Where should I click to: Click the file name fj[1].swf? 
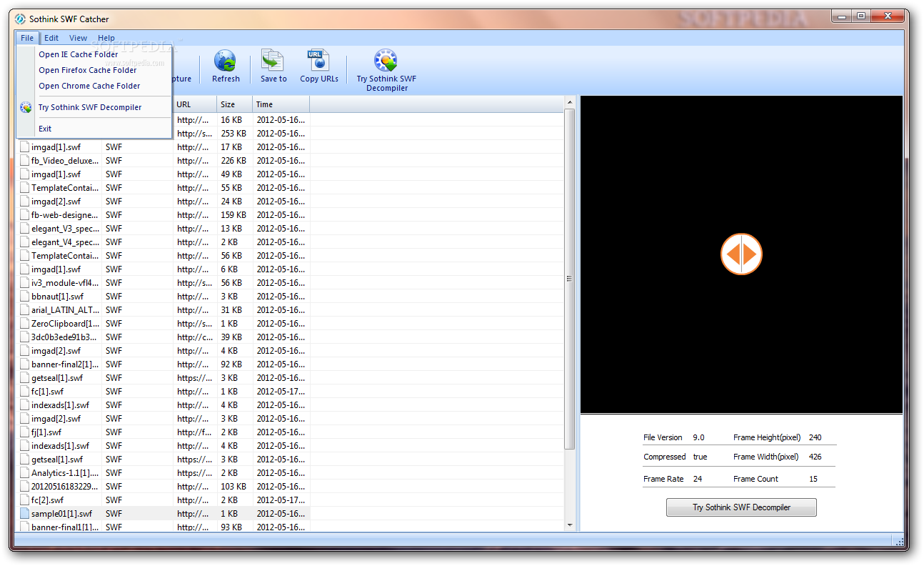click(46, 432)
